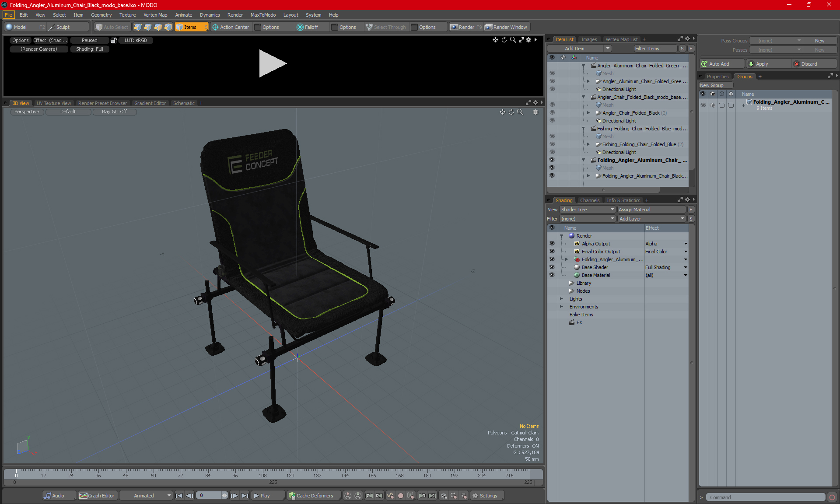This screenshot has height=504, width=840.
Task: Toggle Action Center Options checkbox
Action: (258, 27)
